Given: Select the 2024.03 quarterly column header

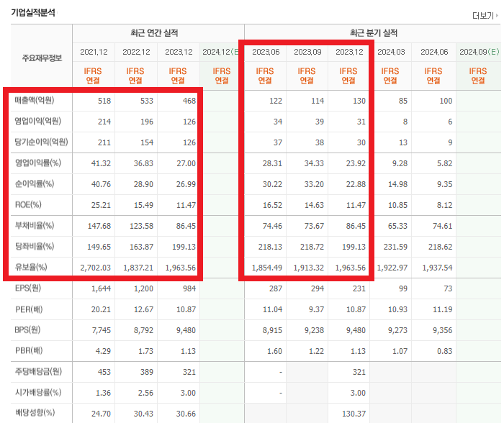Looking at the screenshot, I should click(x=391, y=52).
